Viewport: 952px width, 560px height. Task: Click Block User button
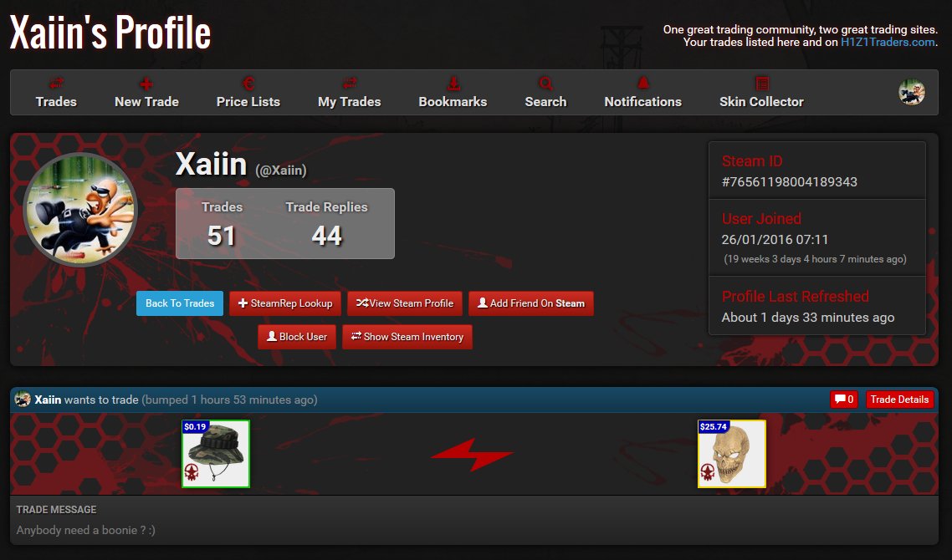coord(297,337)
